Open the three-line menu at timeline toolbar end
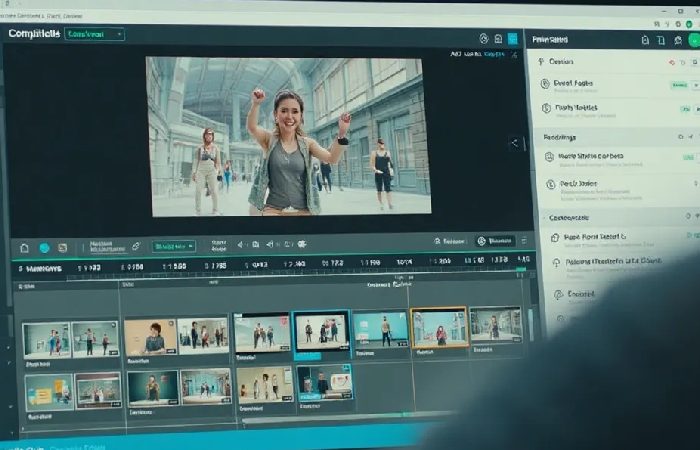Image resolution: width=700 pixels, height=450 pixels. coord(524,241)
